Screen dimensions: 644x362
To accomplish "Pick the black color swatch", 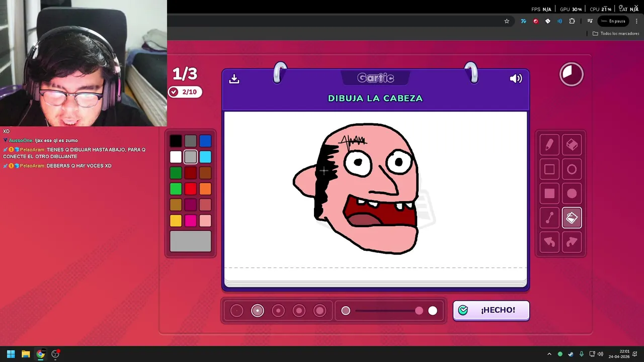I will (x=176, y=141).
